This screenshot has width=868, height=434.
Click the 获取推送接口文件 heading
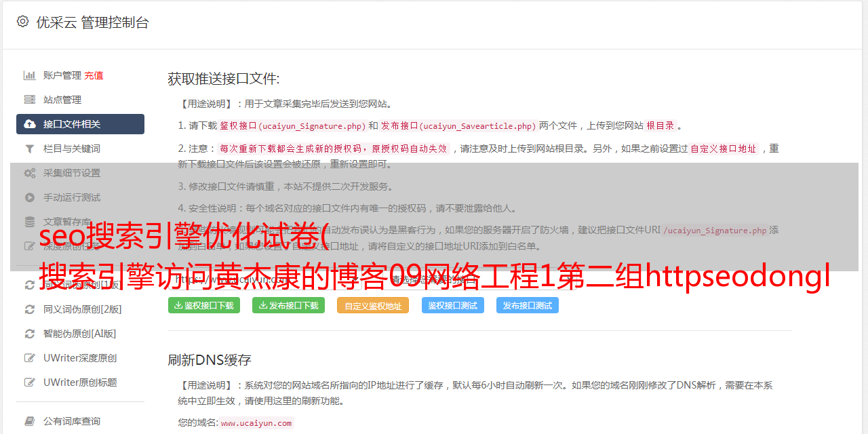coord(224,79)
